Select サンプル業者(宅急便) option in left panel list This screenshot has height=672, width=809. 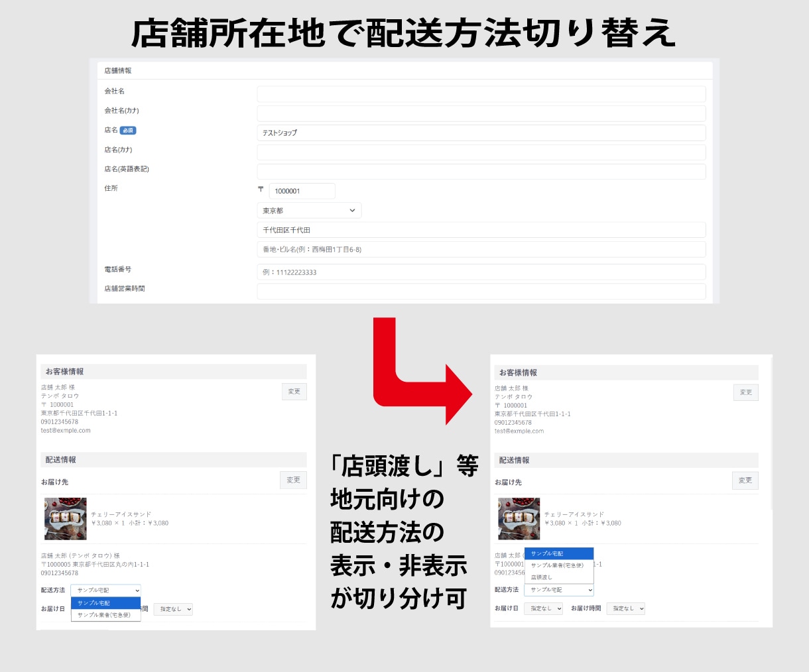point(106,615)
